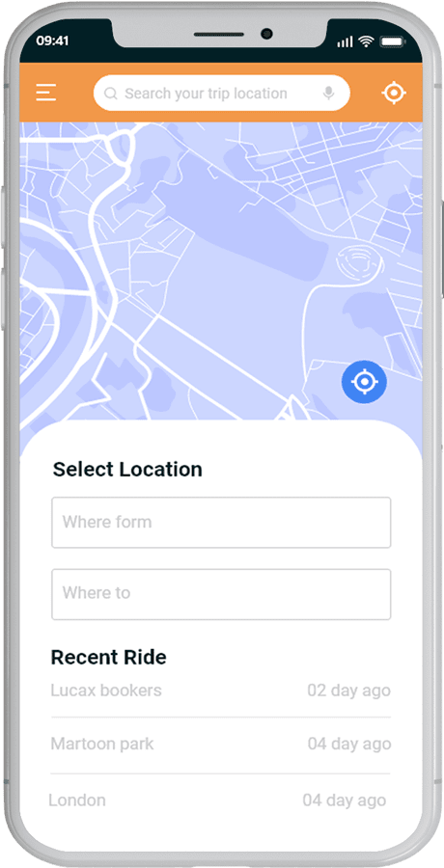Tap the 02 day ago label
444x868 pixels.
click(x=349, y=691)
